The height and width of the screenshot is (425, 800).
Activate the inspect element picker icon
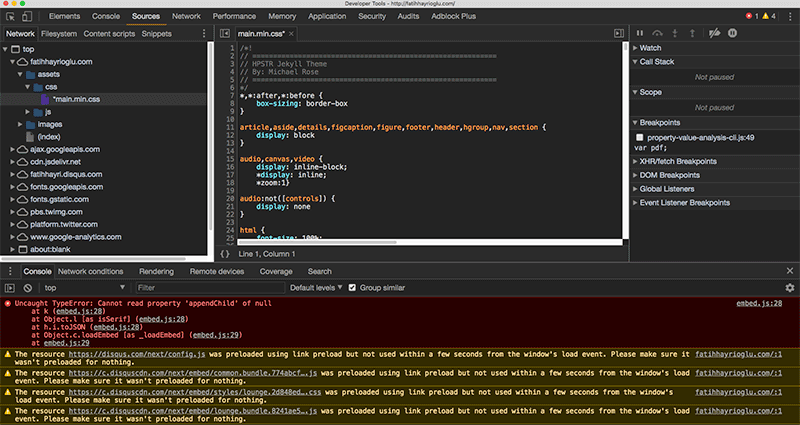pos(10,16)
